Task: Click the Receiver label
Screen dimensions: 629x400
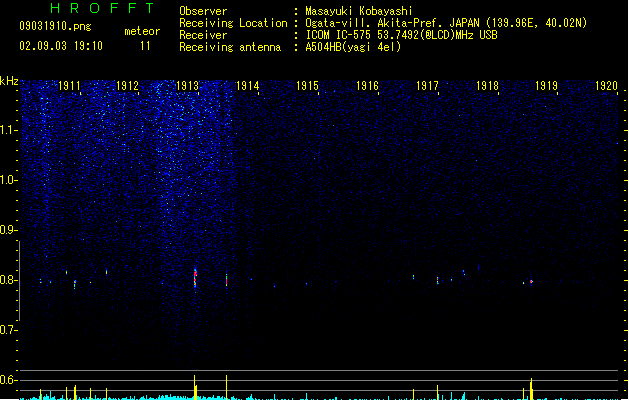Action: point(203,35)
